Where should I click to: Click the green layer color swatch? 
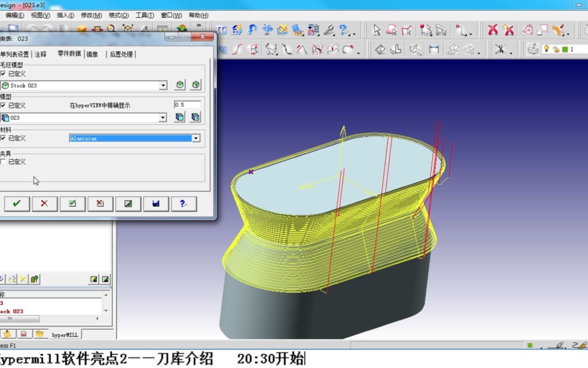(x=565, y=49)
